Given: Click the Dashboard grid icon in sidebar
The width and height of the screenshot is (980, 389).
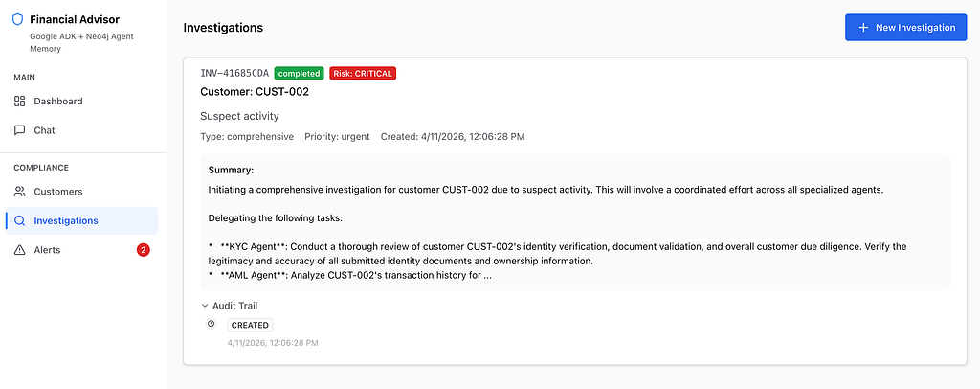Looking at the screenshot, I should (x=19, y=102).
